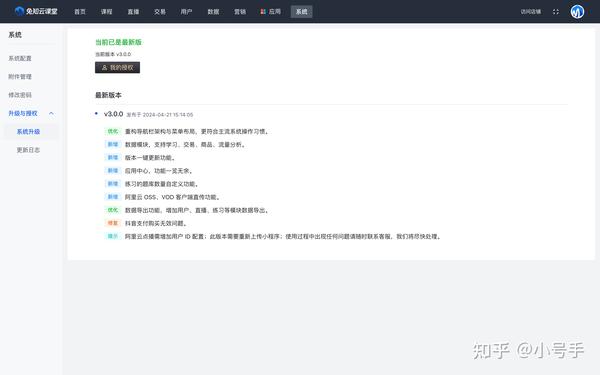
Task: Click the v3.0.0 version title
Action: tap(113, 114)
